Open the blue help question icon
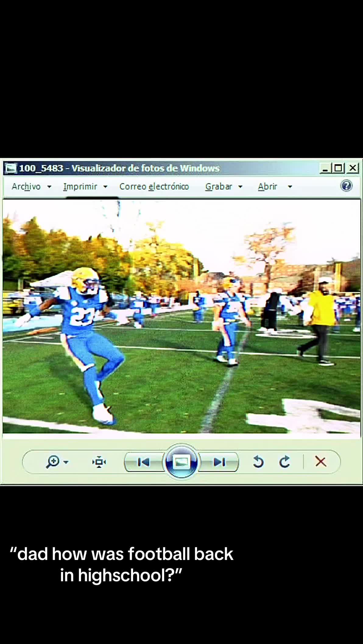Image resolution: width=363 pixels, height=644 pixels. [346, 186]
